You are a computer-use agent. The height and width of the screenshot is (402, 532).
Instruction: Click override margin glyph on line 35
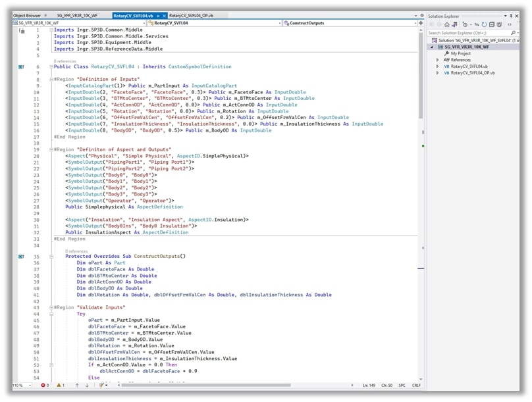pos(21,257)
